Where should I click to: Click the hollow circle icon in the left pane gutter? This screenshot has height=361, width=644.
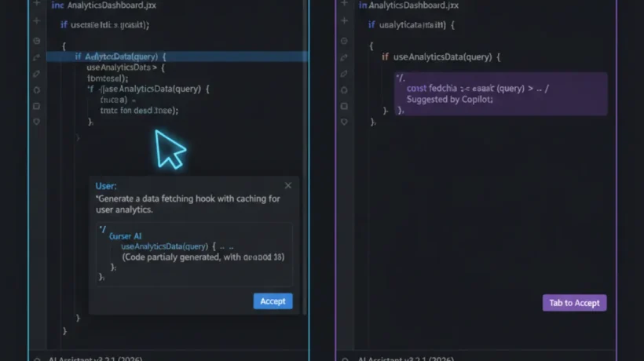37,89
